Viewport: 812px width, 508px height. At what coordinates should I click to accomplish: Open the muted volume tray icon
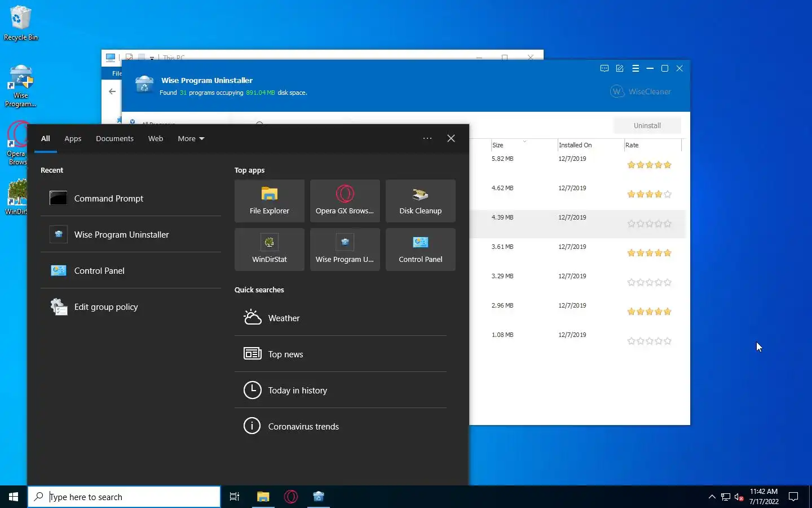click(739, 497)
